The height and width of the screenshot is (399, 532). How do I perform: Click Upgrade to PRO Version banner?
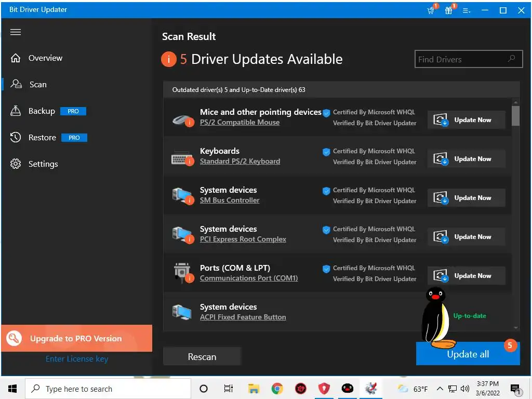[77, 338]
